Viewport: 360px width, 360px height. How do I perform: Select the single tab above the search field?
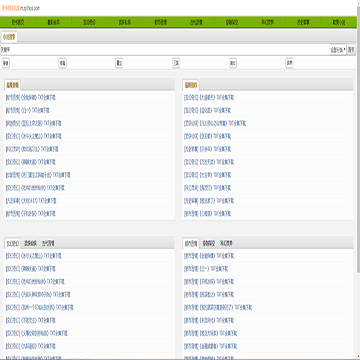9,37
